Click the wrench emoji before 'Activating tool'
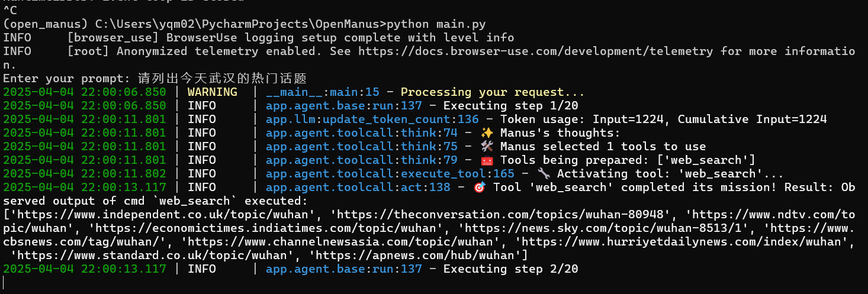Screen dimensions: 868x294 (x=544, y=174)
